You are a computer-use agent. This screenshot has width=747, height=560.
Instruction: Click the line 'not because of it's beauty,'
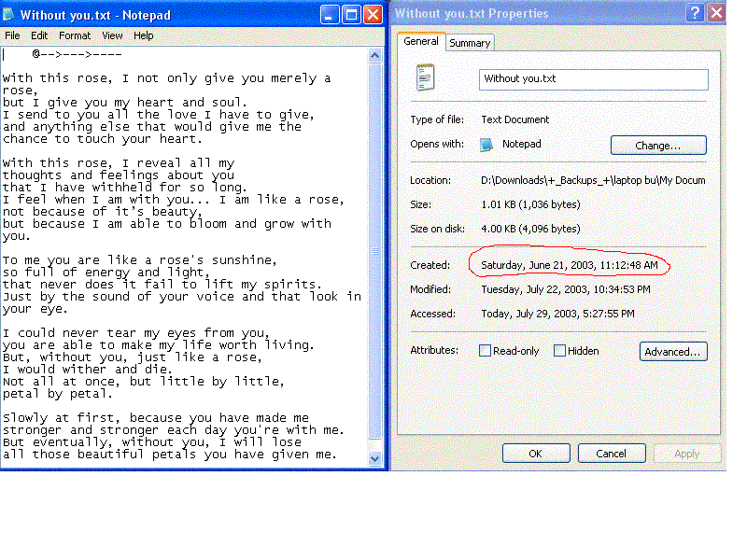point(102,212)
